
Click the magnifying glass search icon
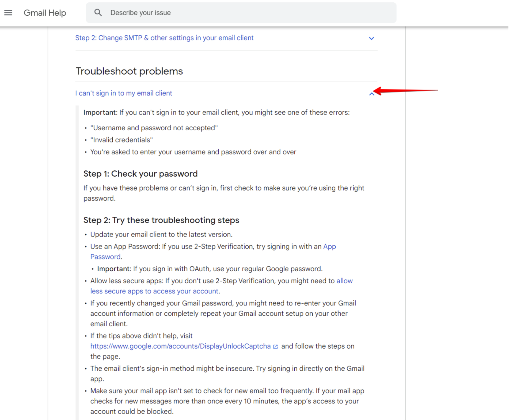(x=98, y=13)
